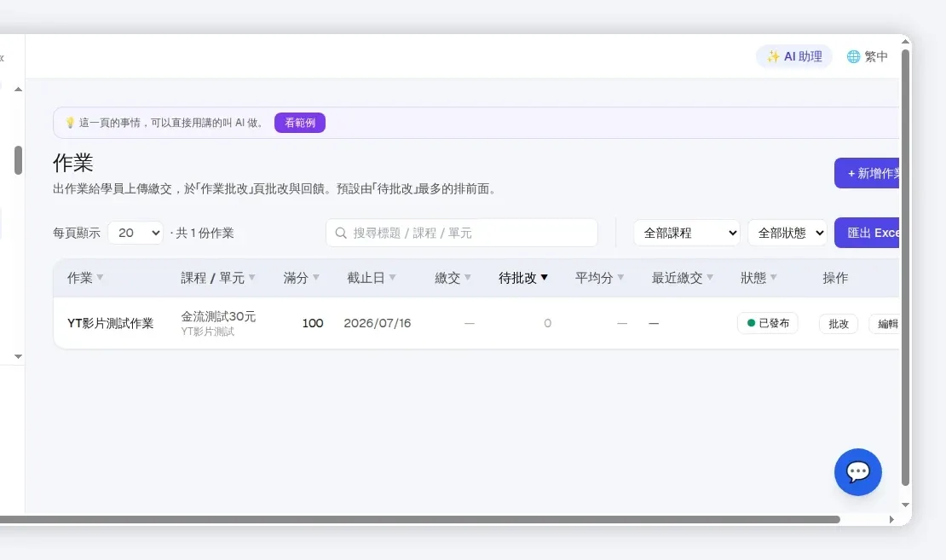Click the YT影片測試作業 title cell

[x=111, y=323]
